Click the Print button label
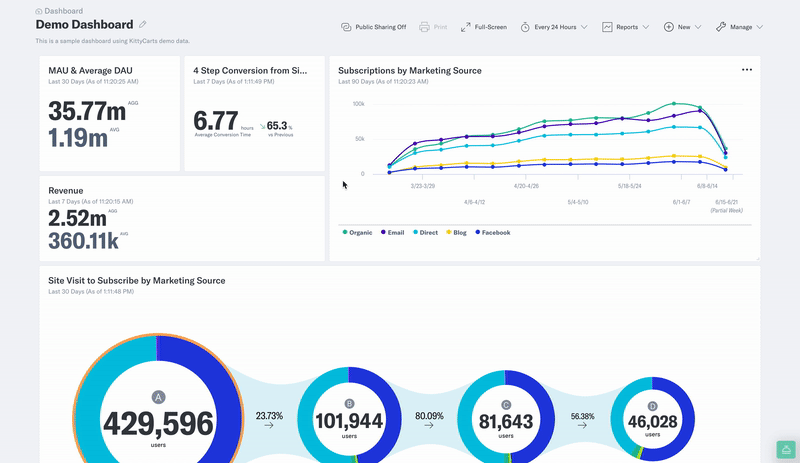800x463 pixels. pyautogui.click(x=440, y=27)
